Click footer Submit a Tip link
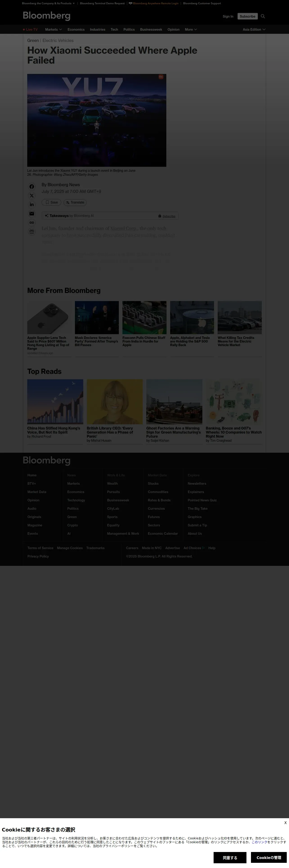 pyautogui.click(x=197, y=525)
